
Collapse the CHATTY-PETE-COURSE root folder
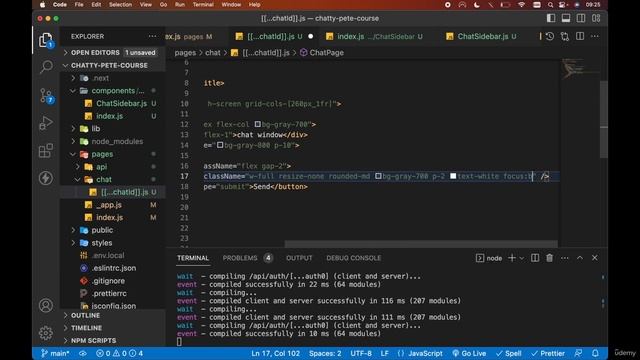point(113,65)
